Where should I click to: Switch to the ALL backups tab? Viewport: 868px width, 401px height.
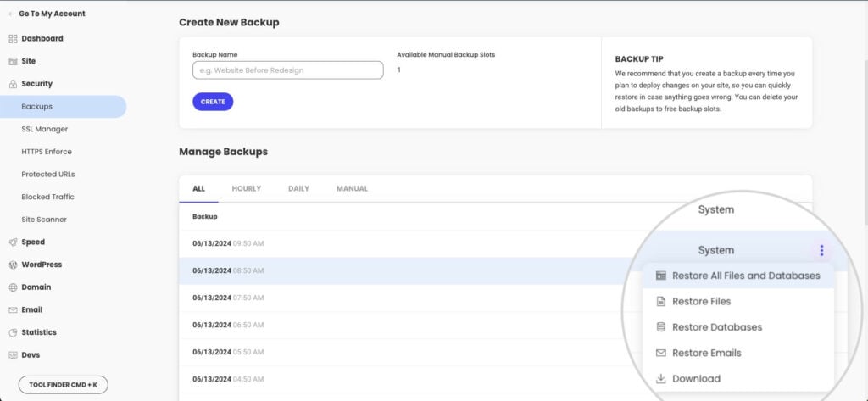[x=198, y=189]
